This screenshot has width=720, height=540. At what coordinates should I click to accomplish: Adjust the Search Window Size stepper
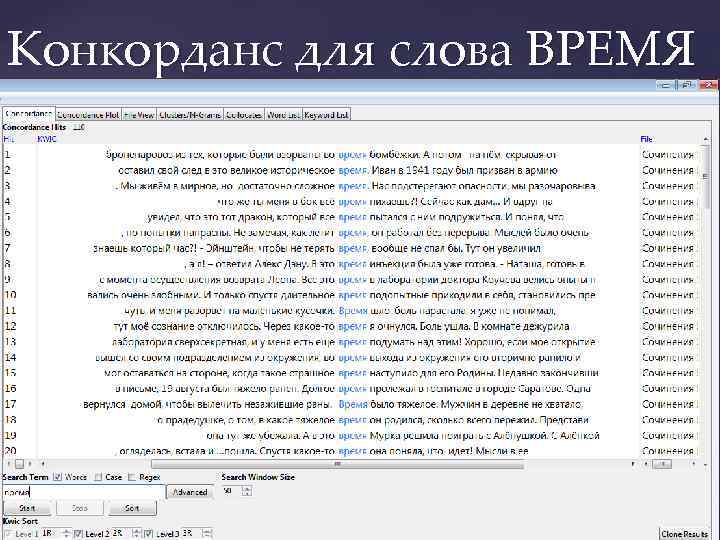coord(247,491)
